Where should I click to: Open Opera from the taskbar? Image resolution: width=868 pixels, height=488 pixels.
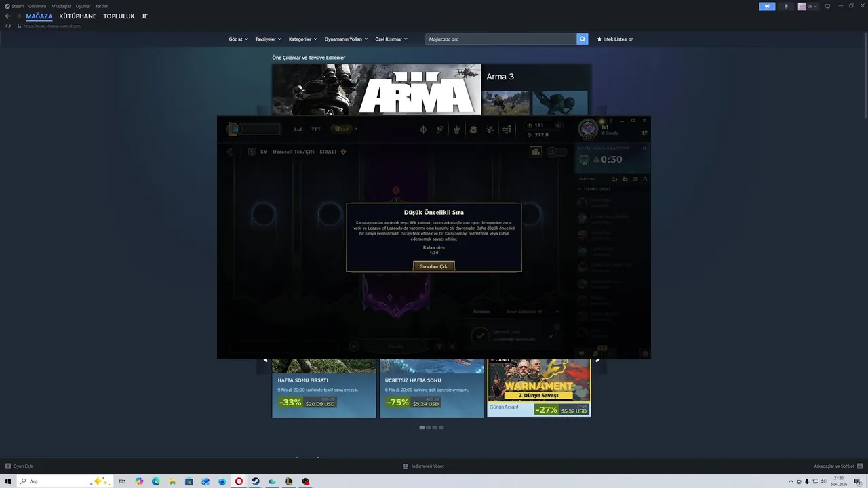(x=239, y=481)
